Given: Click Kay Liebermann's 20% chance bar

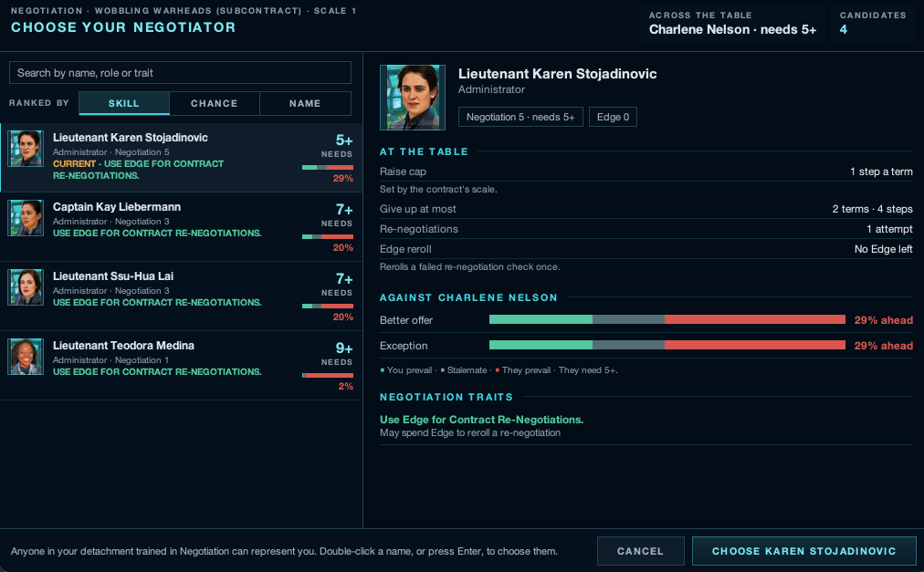Looking at the screenshot, I should pos(328,237).
